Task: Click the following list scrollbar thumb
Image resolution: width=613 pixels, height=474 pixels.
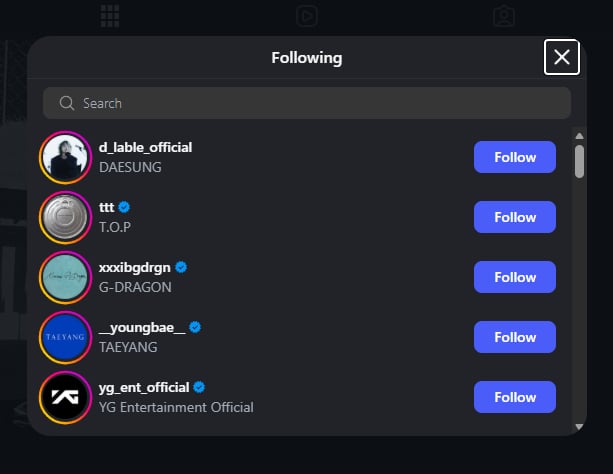Action: point(580,161)
